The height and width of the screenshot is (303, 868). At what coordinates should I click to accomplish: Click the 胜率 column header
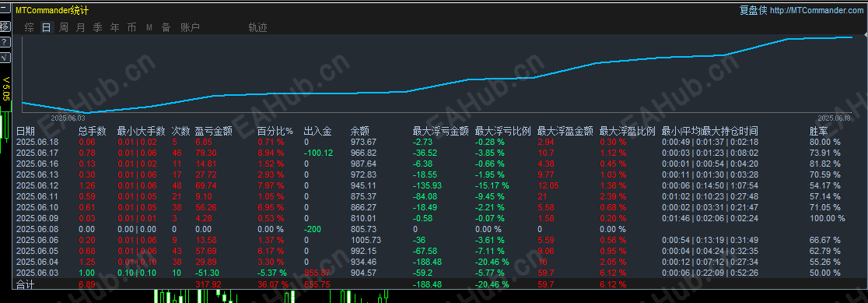pos(819,132)
